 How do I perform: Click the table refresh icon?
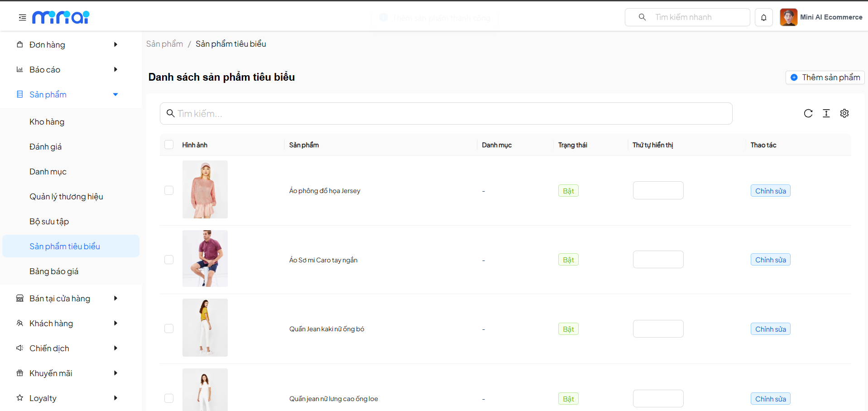(808, 113)
